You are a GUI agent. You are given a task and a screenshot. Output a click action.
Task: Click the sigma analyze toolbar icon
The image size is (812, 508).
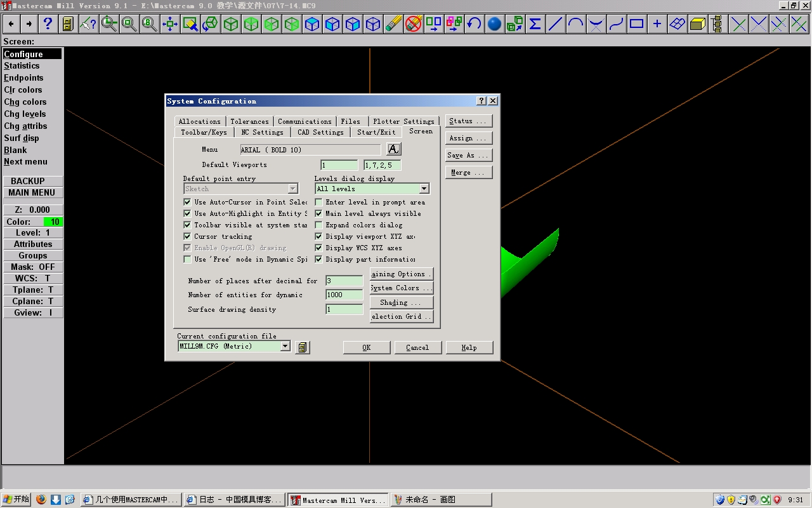click(x=535, y=24)
